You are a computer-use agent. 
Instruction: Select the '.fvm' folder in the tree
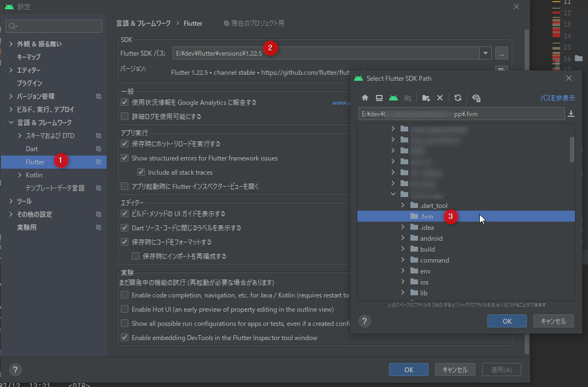coord(425,216)
